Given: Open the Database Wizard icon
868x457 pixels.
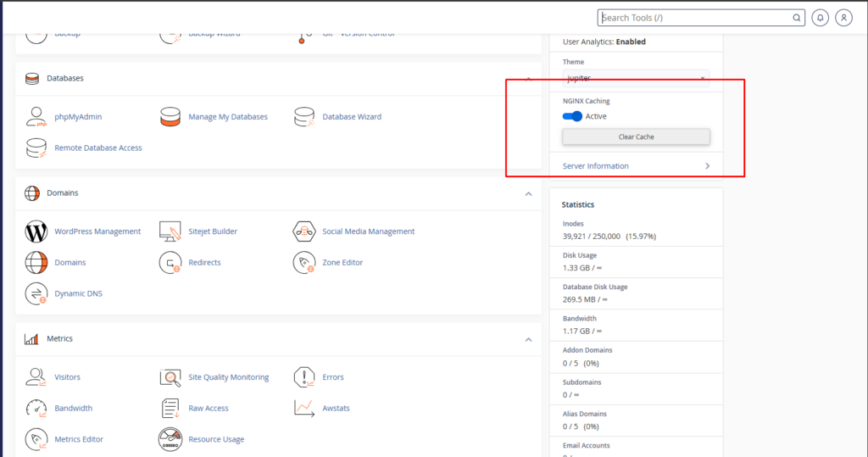Looking at the screenshot, I should point(304,117).
